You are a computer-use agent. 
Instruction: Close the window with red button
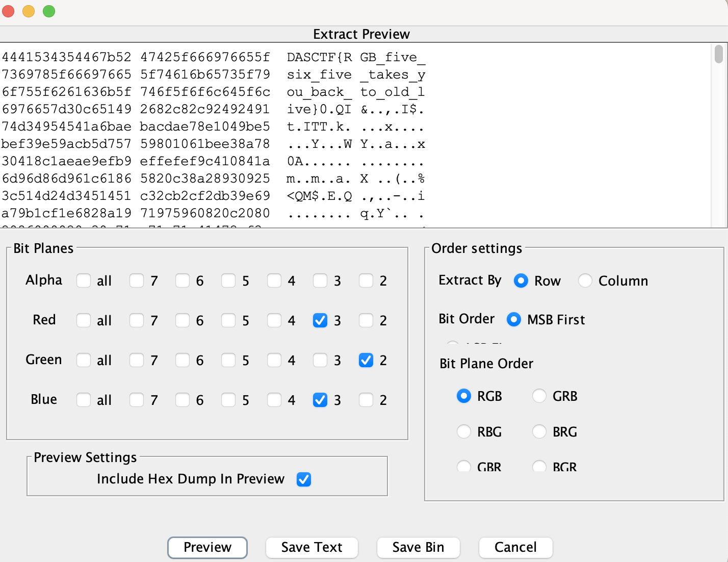point(8,11)
